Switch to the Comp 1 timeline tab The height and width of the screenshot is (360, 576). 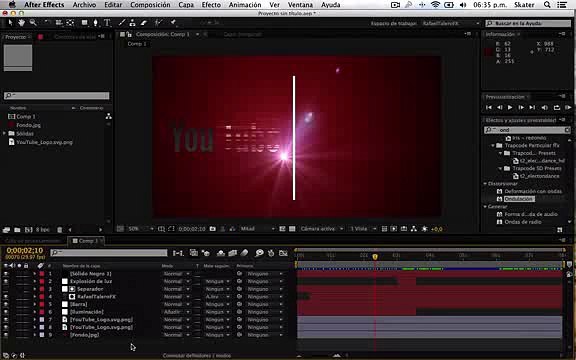pos(86,241)
